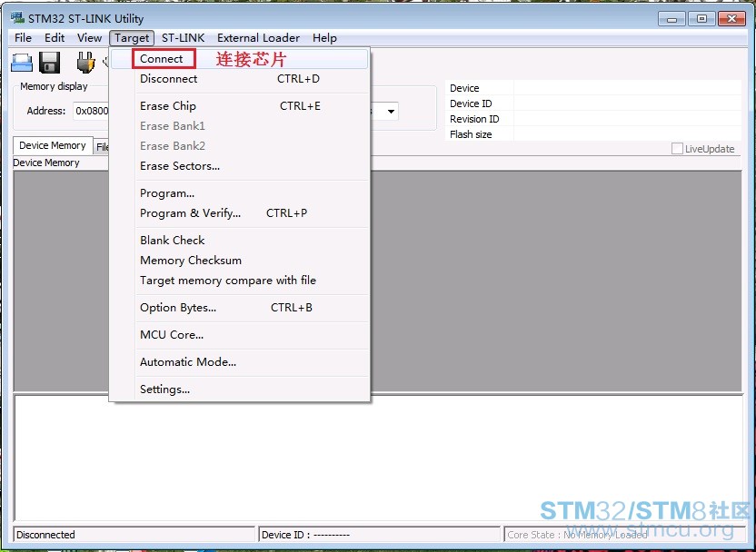Enable the LiveUpdate checkbox
This screenshot has width=756, height=552.
click(677, 149)
